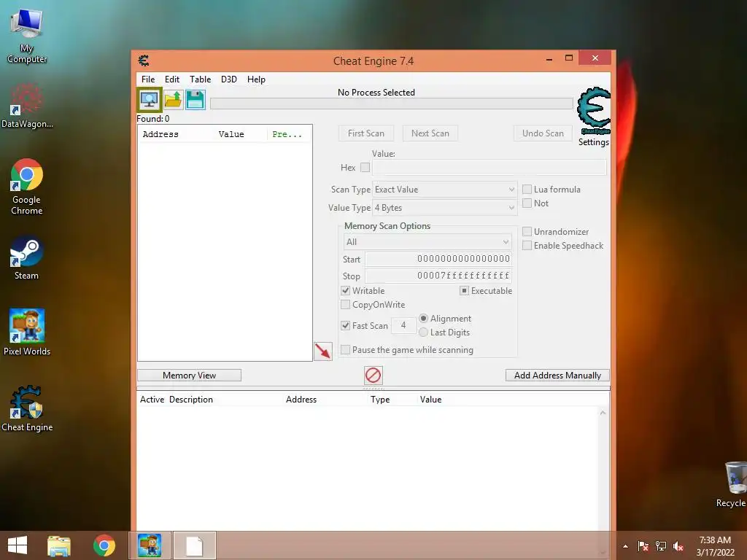747x560 pixels.
Task: Select the Last Digits radio button
Action: pos(423,332)
